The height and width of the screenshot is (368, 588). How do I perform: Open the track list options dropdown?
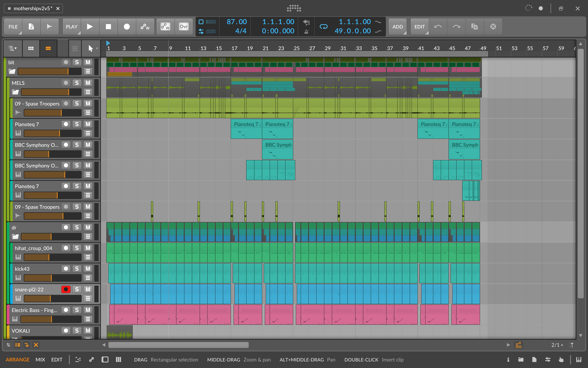click(13, 48)
